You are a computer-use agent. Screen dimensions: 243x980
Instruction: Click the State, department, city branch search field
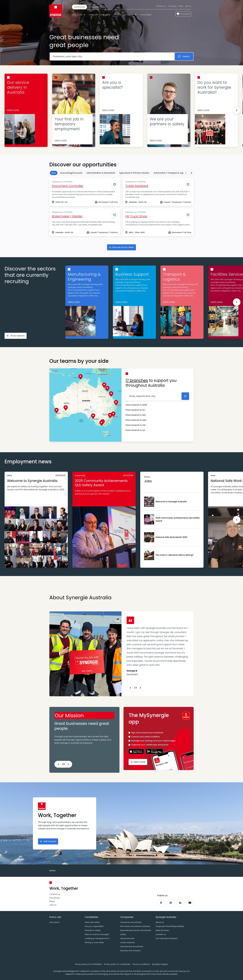(x=153, y=396)
